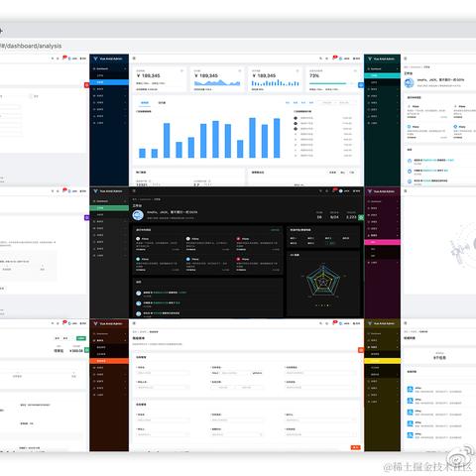Open red settings drawer button on top-left panel
The image size is (476, 476).
tap(87, 85)
